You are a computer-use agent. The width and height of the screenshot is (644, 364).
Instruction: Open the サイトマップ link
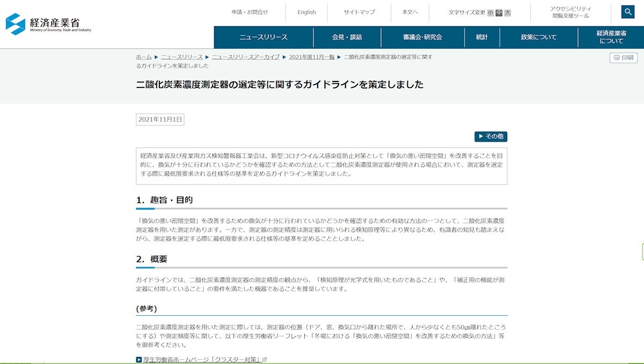(x=359, y=12)
